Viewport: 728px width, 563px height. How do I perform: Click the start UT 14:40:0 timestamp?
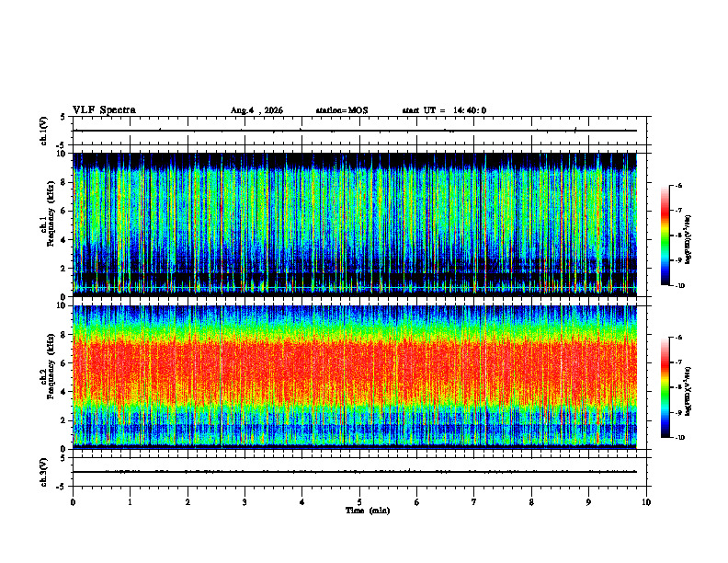click(444, 110)
